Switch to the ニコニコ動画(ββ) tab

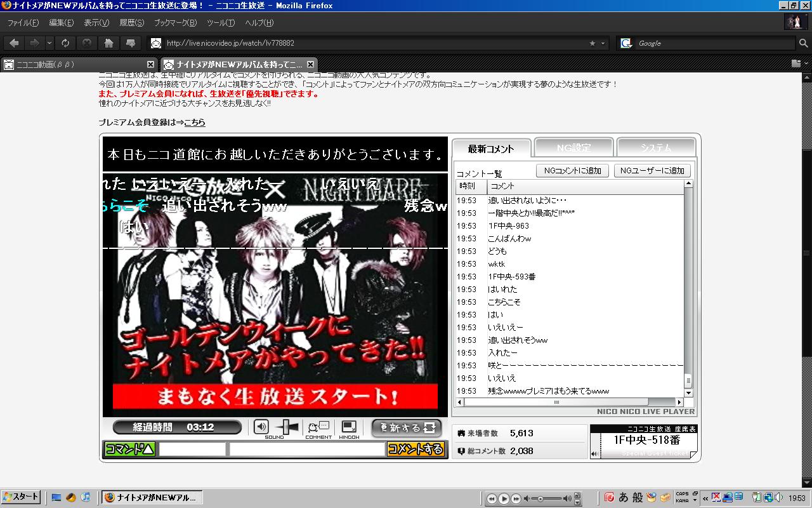click(79, 64)
